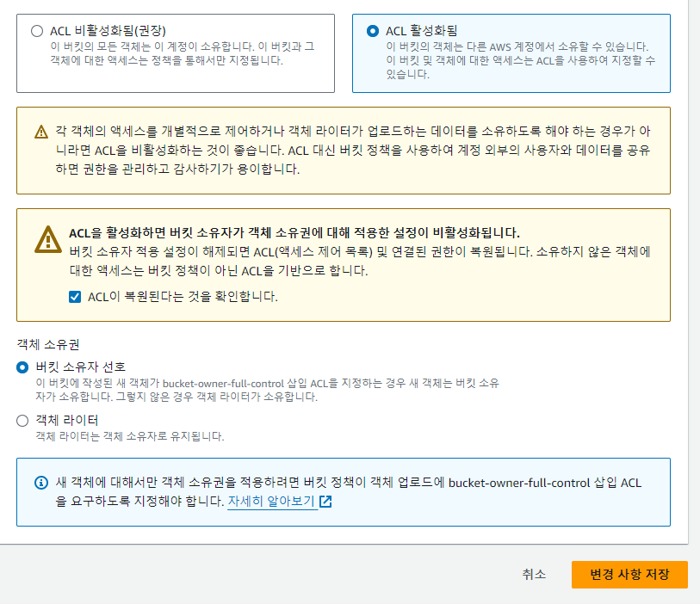
Task: Click the info circle icon in the blue notice
Action: 41,483
